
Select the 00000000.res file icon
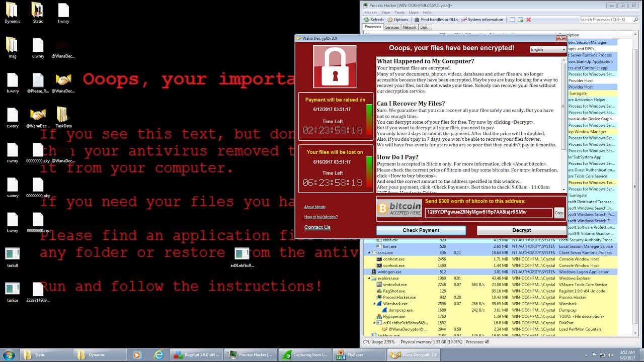tap(38, 223)
